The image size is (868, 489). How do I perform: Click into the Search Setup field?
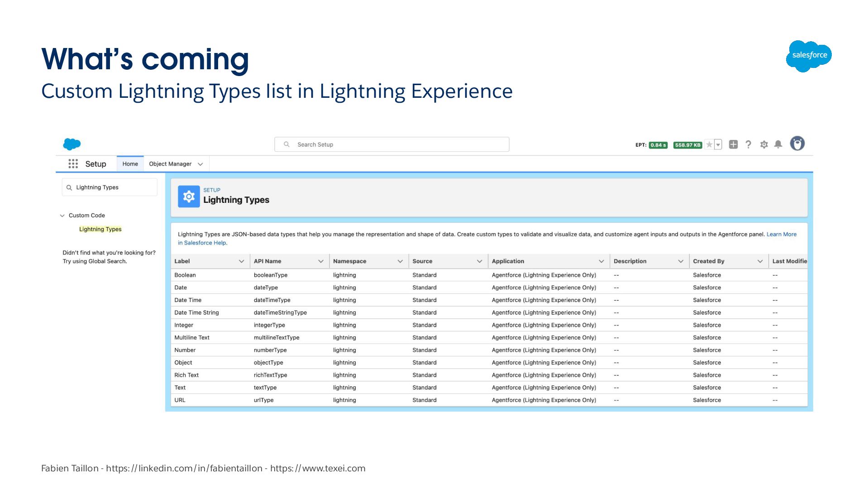[x=391, y=144]
